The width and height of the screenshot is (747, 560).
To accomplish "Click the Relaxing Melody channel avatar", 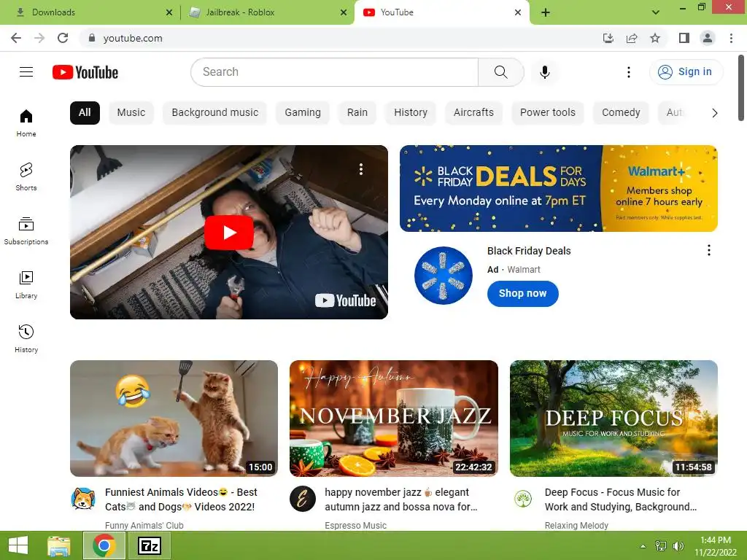I will (x=522, y=499).
